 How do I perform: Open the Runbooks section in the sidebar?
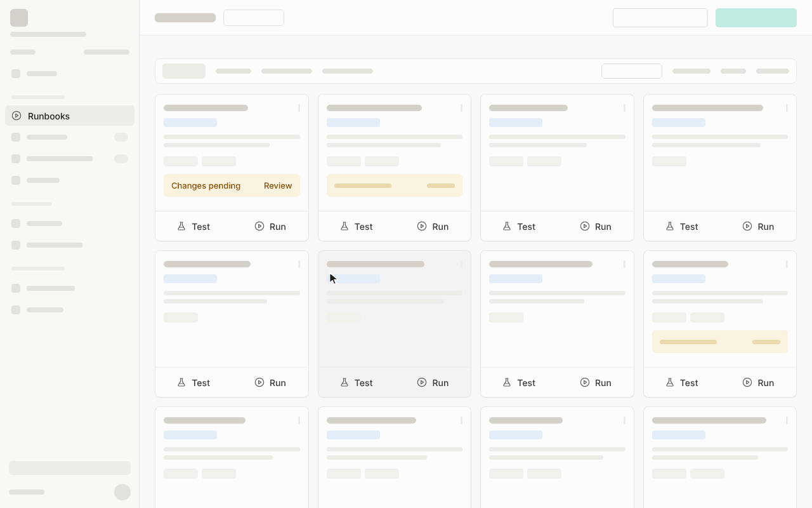coord(70,116)
